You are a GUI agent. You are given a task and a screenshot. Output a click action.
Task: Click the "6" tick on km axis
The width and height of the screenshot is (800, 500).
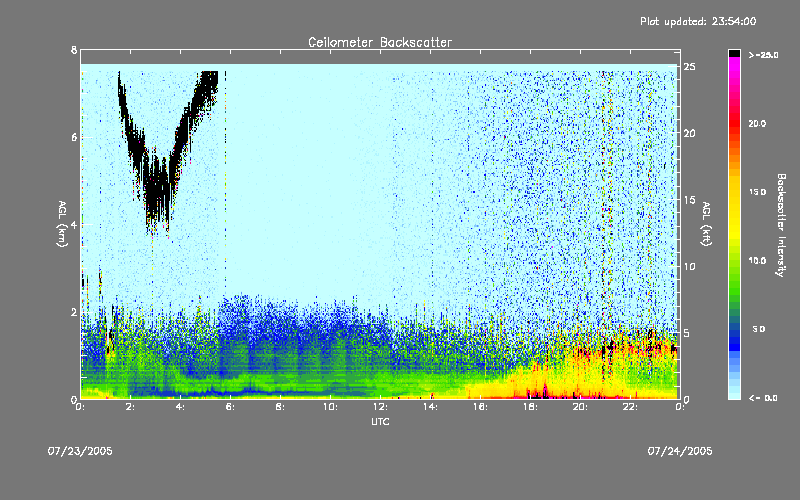74,137
